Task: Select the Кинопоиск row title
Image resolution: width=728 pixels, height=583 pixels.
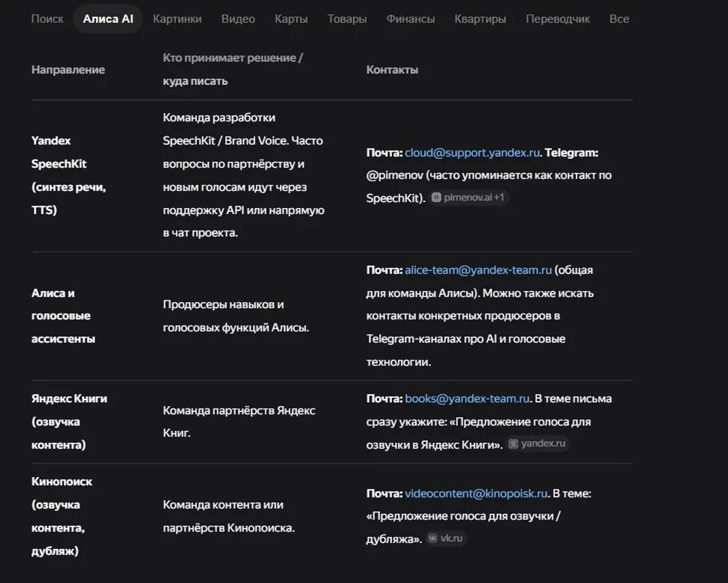Action: [x=61, y=516]
